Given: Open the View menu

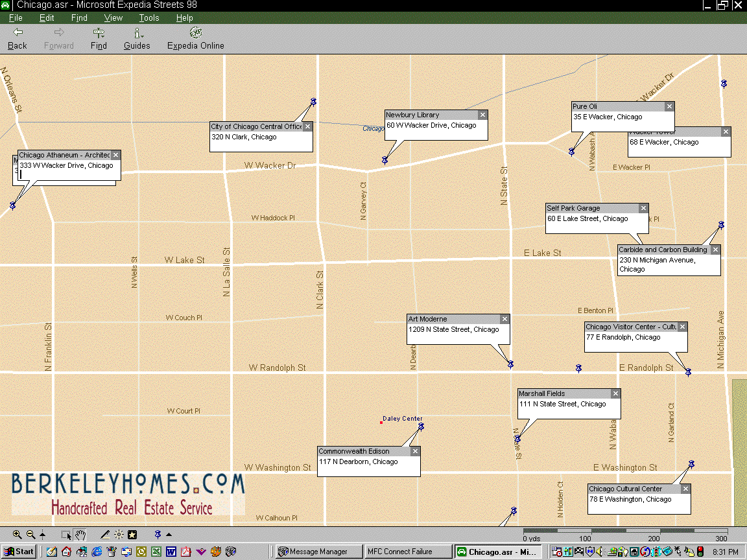Looking at the screenshot, I should tap(113, 18).
